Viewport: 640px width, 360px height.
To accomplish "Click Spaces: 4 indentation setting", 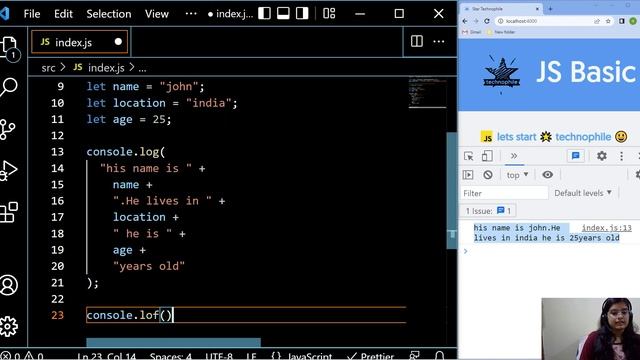I will click(171, 356).
